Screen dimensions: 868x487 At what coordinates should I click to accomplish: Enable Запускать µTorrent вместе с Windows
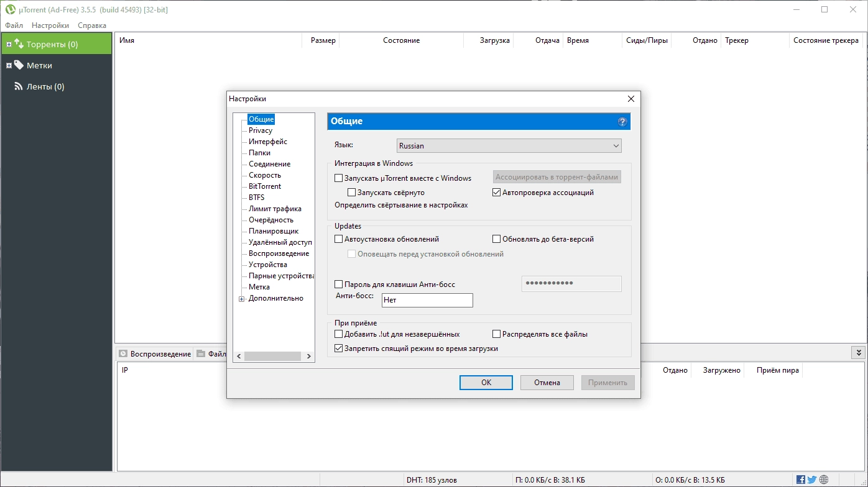339,178
